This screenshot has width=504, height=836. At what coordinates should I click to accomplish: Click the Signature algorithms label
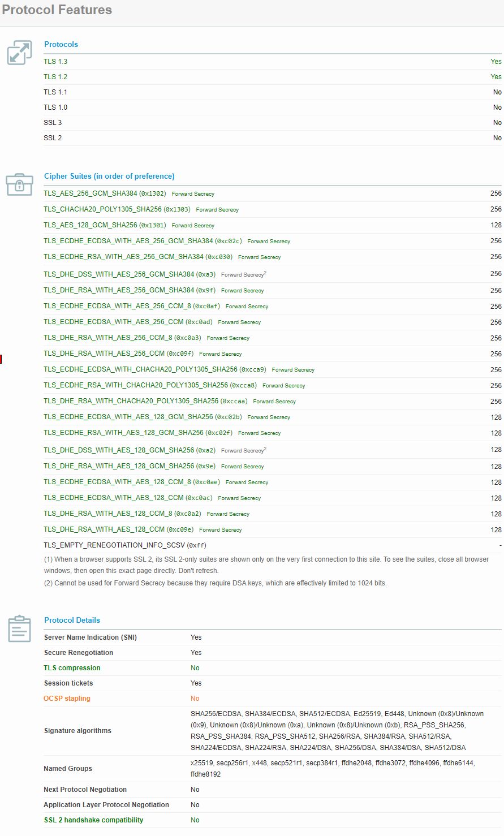click(77, 731)
